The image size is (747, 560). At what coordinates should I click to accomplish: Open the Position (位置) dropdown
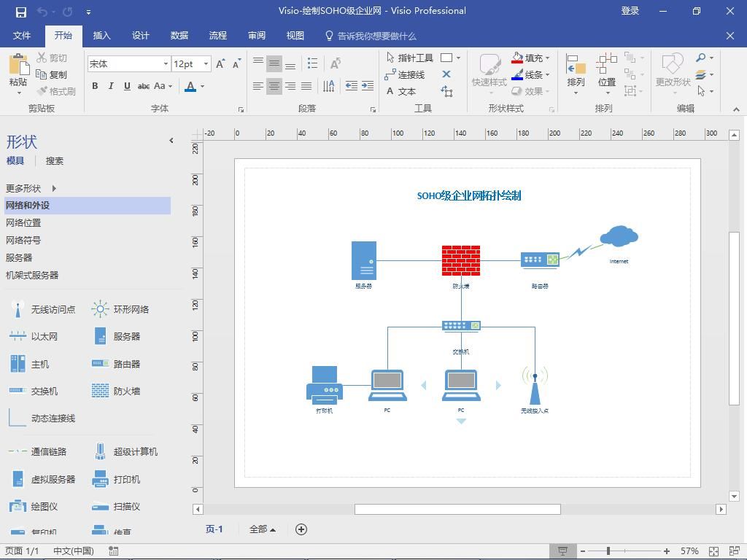(607, 74)
